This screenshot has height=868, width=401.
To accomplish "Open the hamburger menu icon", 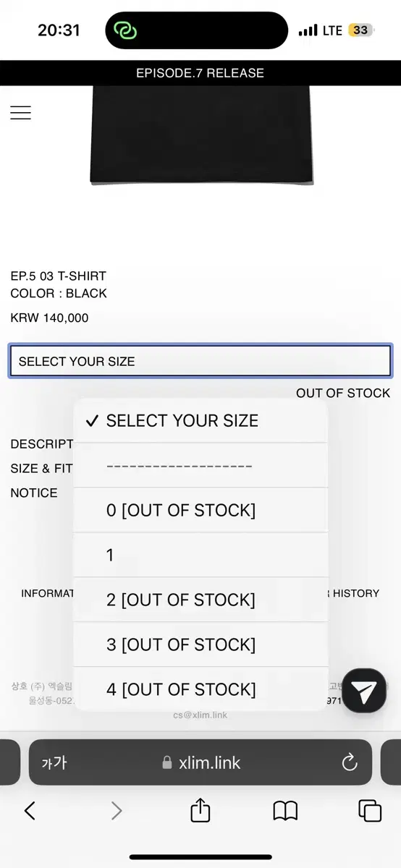I will pyautogui.click(x=20, y=113).
